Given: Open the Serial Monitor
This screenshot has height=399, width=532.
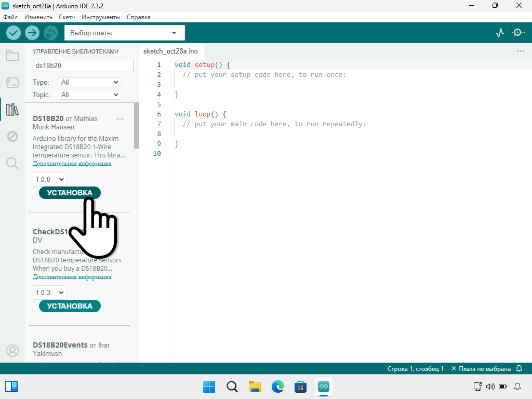Looking at the screenshot, I should tap(518, 33).
